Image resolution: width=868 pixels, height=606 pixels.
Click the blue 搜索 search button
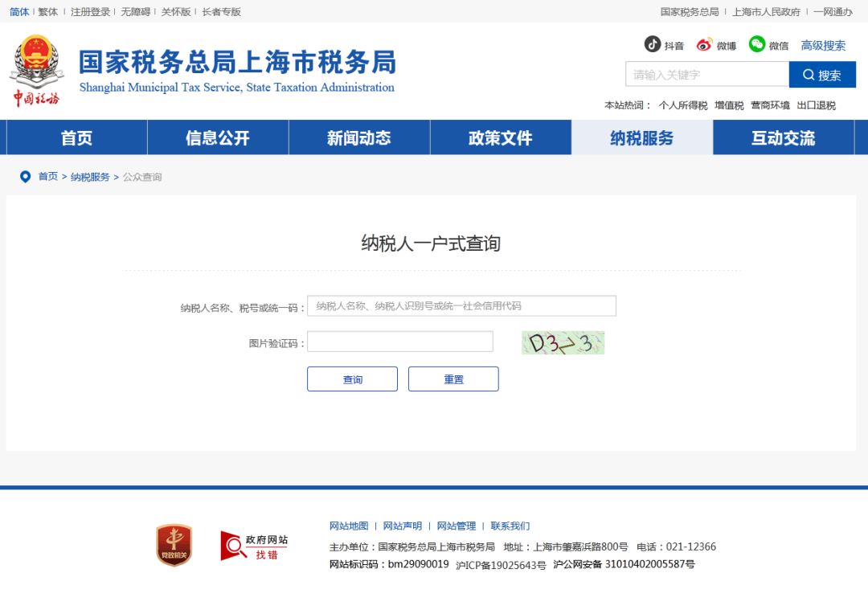click(822, 75)
